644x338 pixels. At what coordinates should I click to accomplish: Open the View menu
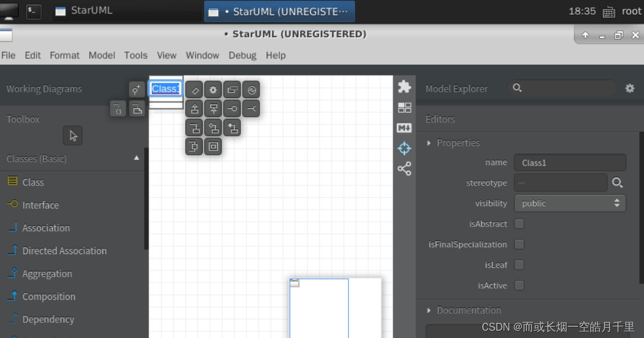(166, 55)
